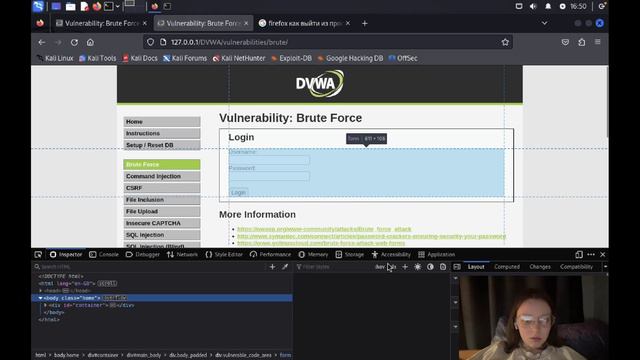Open the Network tab

[x=182, y=255]
